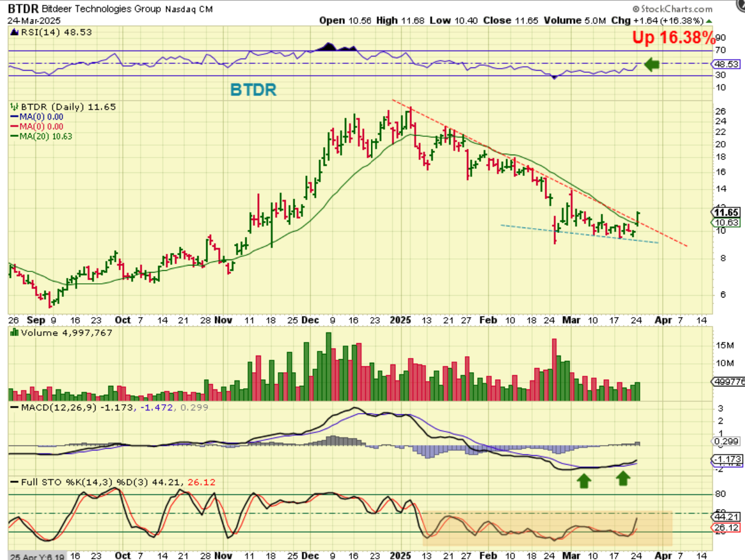The width and height of the screenshot is (745, 560).
Task: Click the 80 level on the stochastic axis
Action: (722, 494)
